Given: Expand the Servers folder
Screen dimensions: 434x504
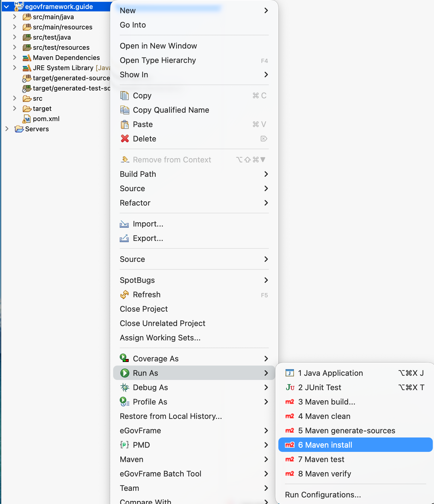Looking at the screenshot, I should pyautogui.click(x=7, y=129).
